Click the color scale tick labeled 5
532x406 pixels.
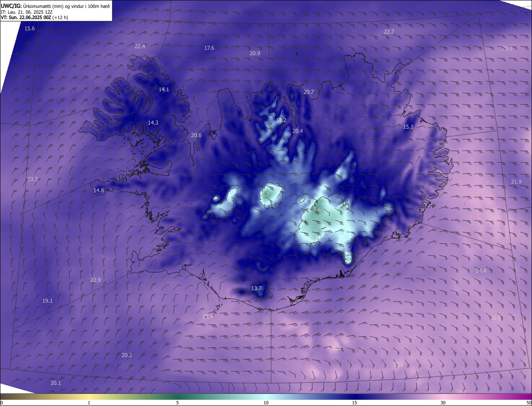[177, 403]
